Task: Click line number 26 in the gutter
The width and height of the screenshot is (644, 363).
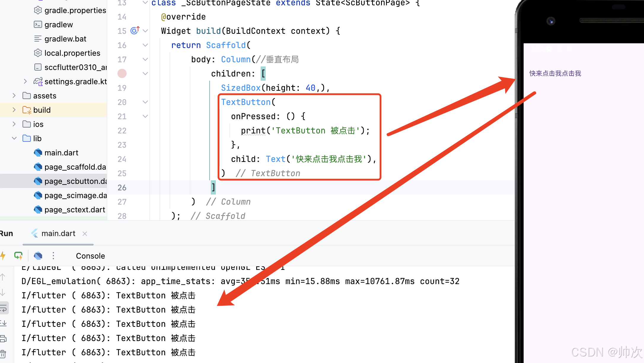Action: click(122, 187)
